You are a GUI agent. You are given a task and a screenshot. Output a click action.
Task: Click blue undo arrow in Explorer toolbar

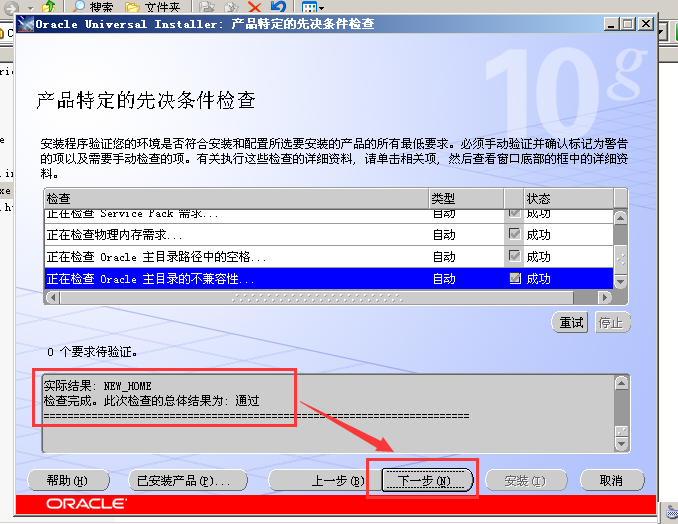point(278,6)
